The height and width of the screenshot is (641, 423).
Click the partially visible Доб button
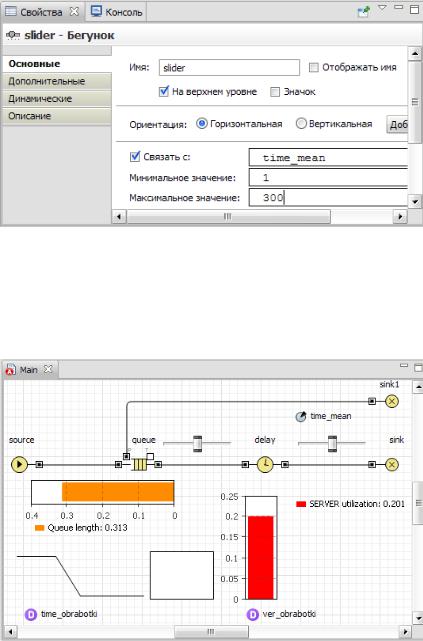pos(397,124)
